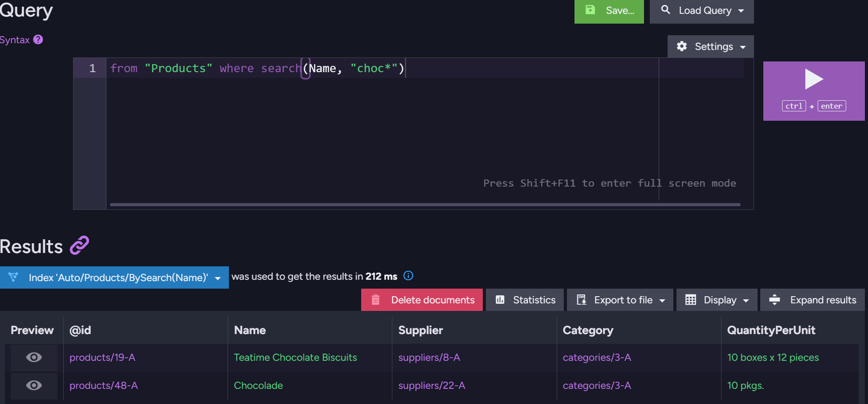Click the Category column header
This screenshot has width=868, height=404.
coord(588,330)
